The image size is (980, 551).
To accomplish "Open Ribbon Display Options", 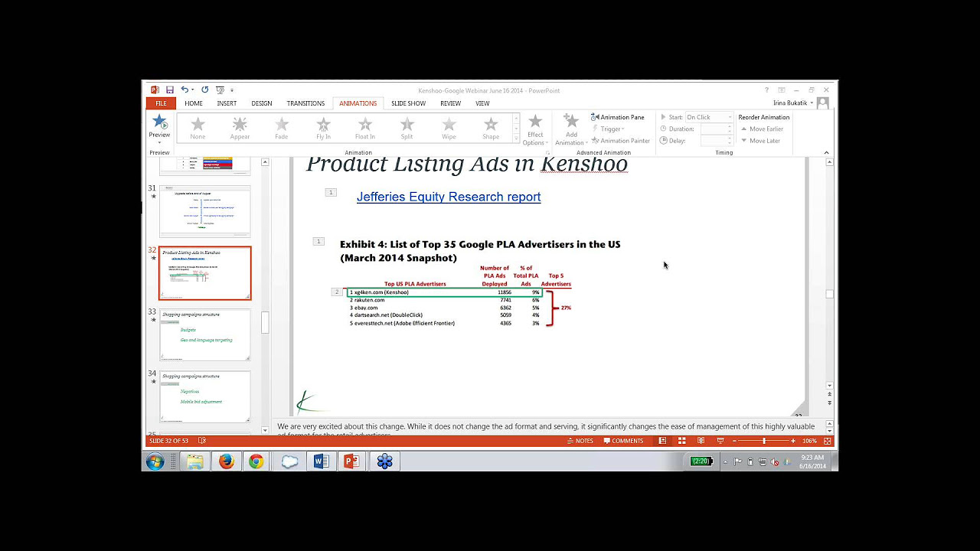I will (x=782, y=90).
